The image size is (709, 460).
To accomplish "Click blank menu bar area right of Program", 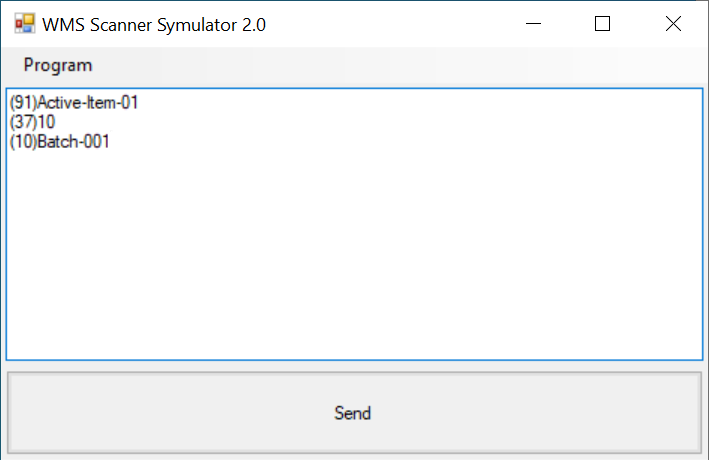I will [x=400, y=66].
